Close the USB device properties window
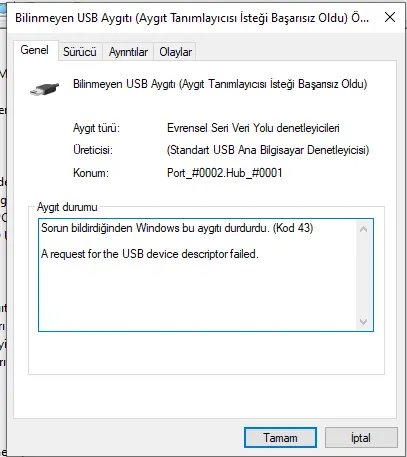 click(x=390, y=17)
